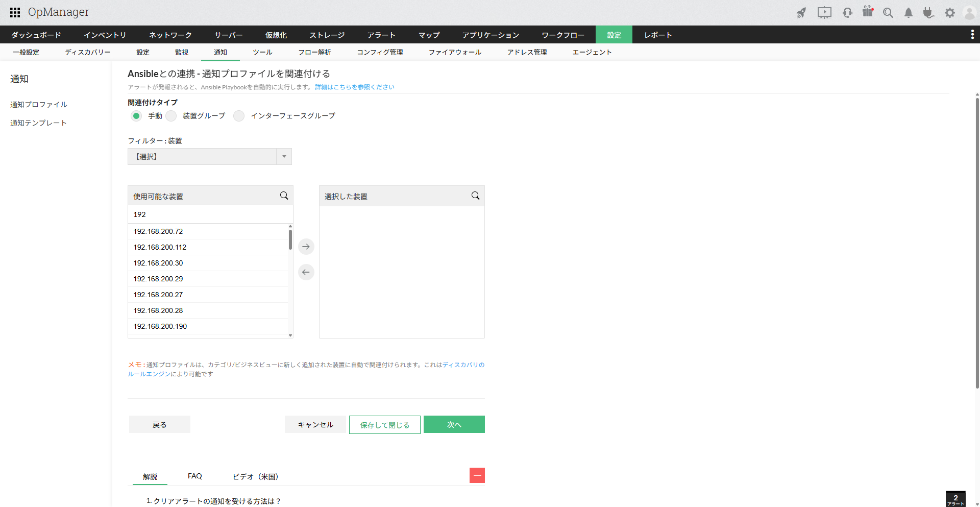The width and height of the screenshot is (980, 507).
Task: Click the 戻る button
Action: tap(160, 424)
